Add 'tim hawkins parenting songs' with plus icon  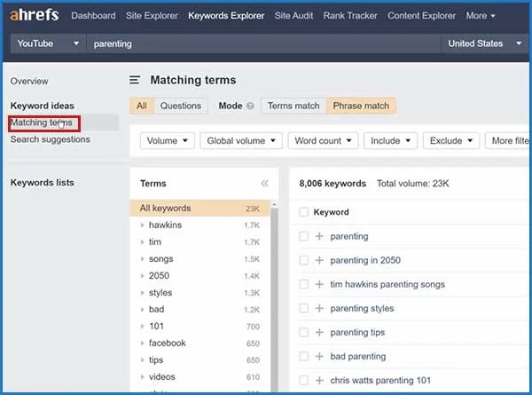319,284
